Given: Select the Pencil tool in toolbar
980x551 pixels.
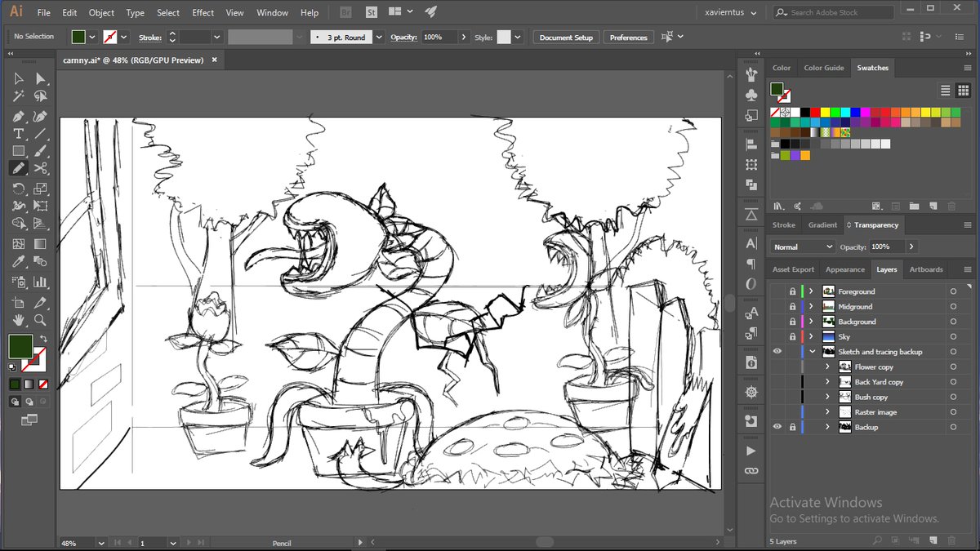Looking at the screenshot, I should [x=19, y=168].
